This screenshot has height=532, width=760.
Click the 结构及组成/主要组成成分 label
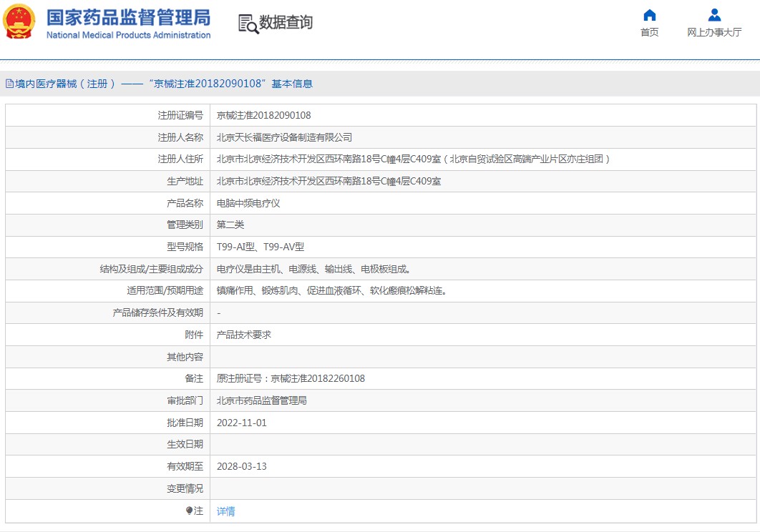click(151, 269)
